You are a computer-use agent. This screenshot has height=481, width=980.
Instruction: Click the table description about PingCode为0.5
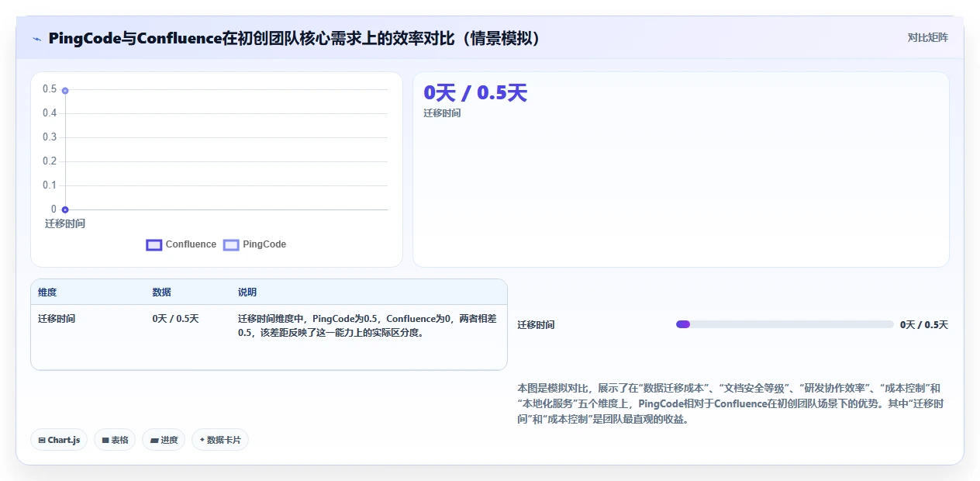pos(367,326)
